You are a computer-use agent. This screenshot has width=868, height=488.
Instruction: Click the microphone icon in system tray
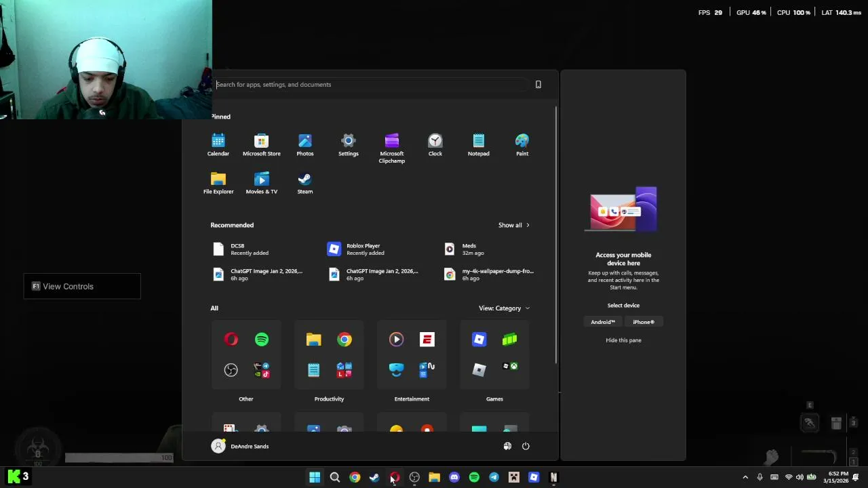759,477
